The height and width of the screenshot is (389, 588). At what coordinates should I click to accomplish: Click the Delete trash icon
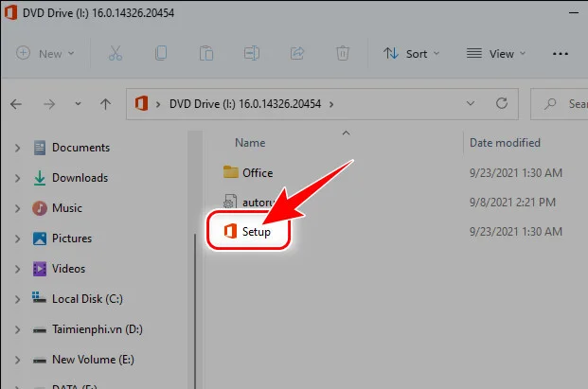[x=343, y=53]
